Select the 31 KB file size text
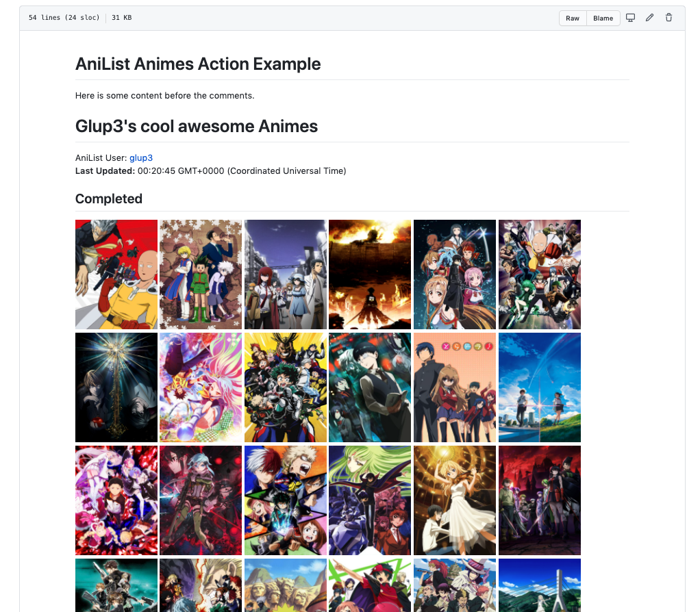The image size is (700, 612). 121,18
